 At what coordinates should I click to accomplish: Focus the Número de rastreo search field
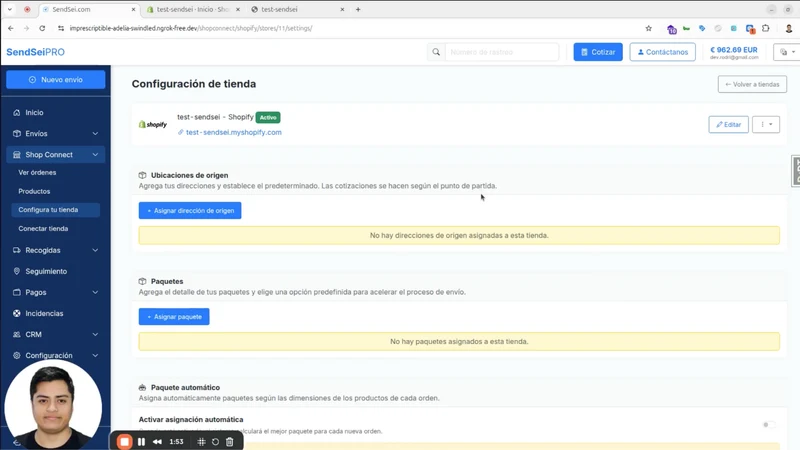[x=502, y=52]
